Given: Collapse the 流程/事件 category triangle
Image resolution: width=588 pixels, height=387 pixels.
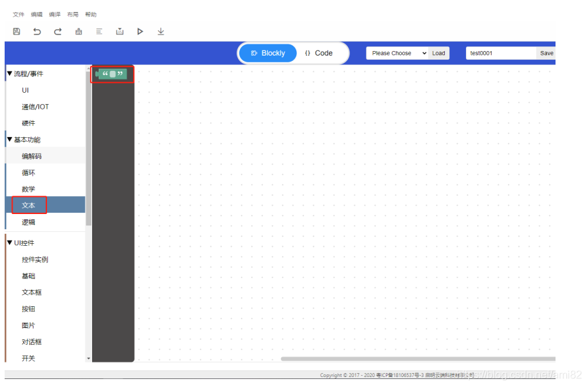Looking at the screenshot, I should click(x=10, y=74).
